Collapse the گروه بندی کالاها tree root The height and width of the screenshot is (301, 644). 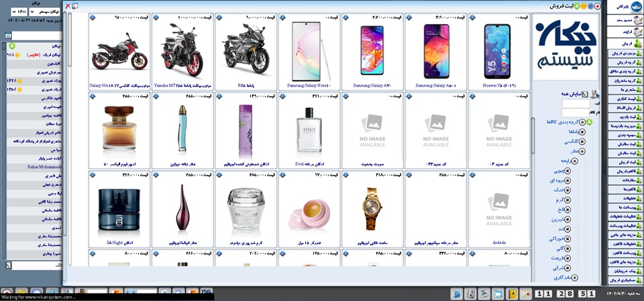coord(582,122)
